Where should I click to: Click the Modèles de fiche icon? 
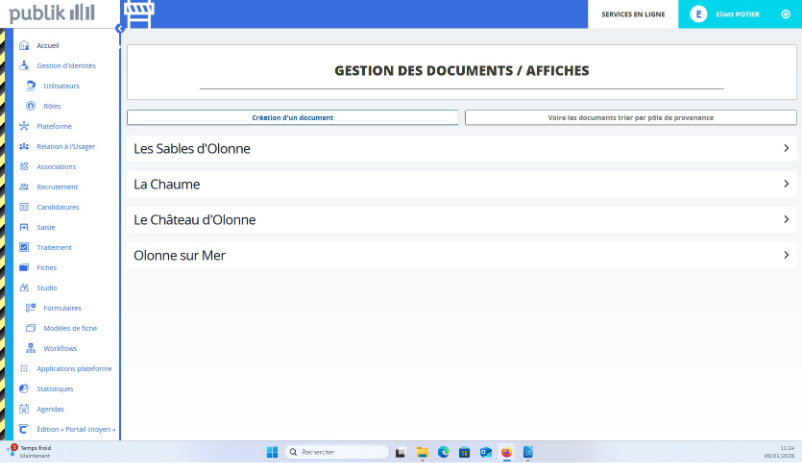[31, 328]
